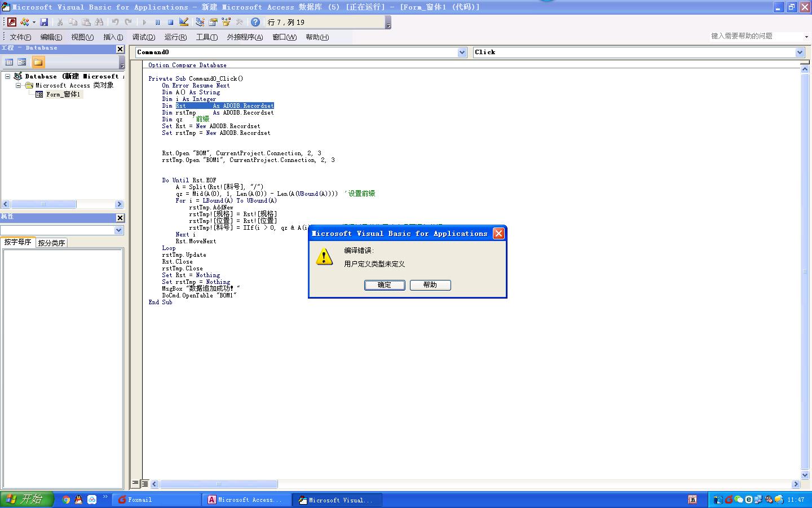Click the Reset stop icon
The width and height of the screenshot is (812, 508).
coord(170,22)
